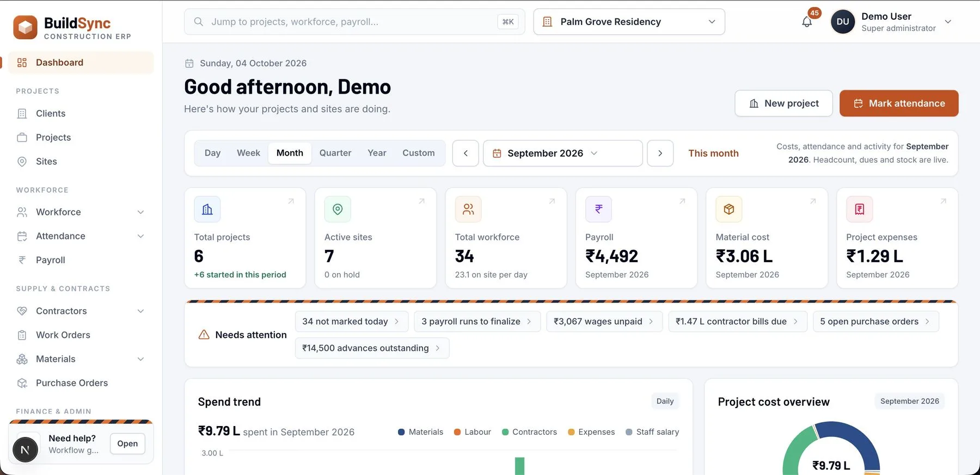Click the calendar icon beside the date

pyautogui.click(x=189, y=64)
